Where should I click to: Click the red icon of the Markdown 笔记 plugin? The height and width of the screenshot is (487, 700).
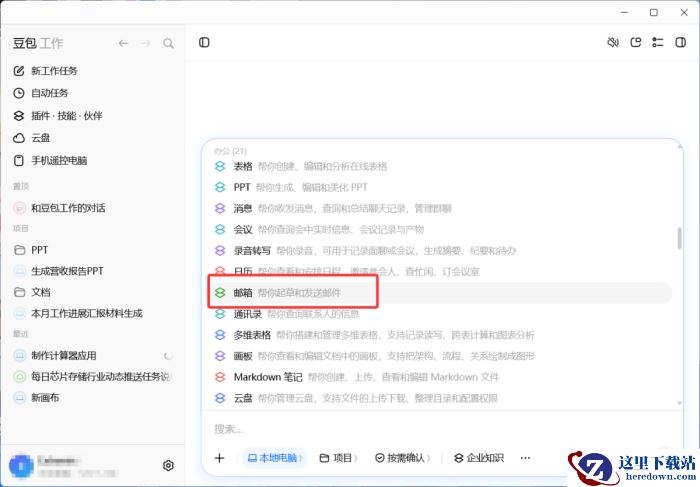[x=220, y=377]
